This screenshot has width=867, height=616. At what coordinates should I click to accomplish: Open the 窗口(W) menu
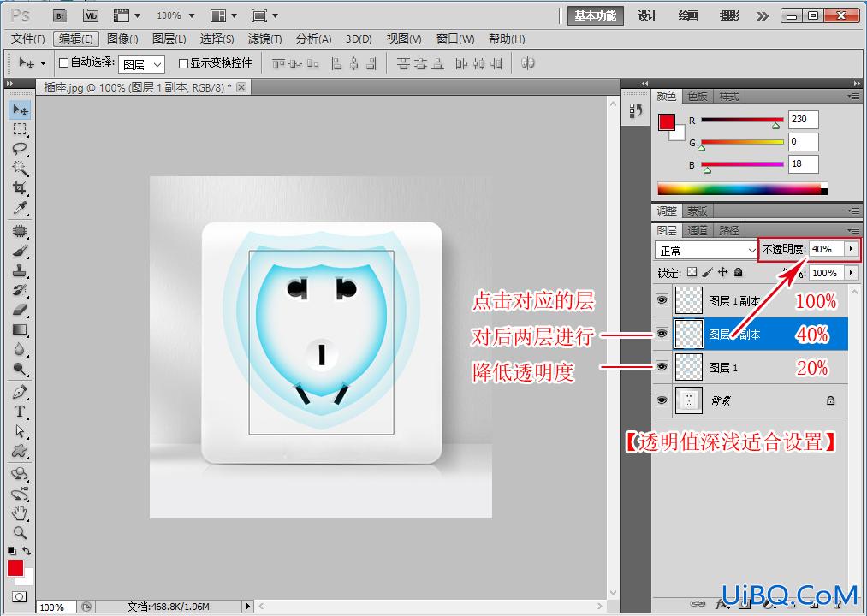tap(455, 38)
